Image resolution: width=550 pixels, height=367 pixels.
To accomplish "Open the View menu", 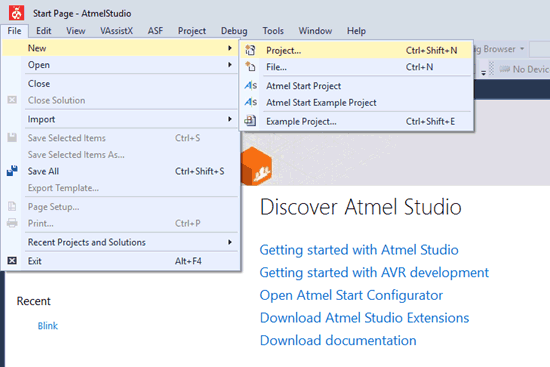I will (x=75, y=31).
